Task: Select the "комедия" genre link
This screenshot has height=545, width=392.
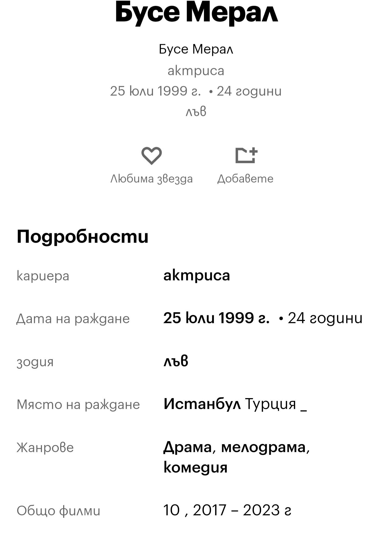Action: [x=195, y=467]
